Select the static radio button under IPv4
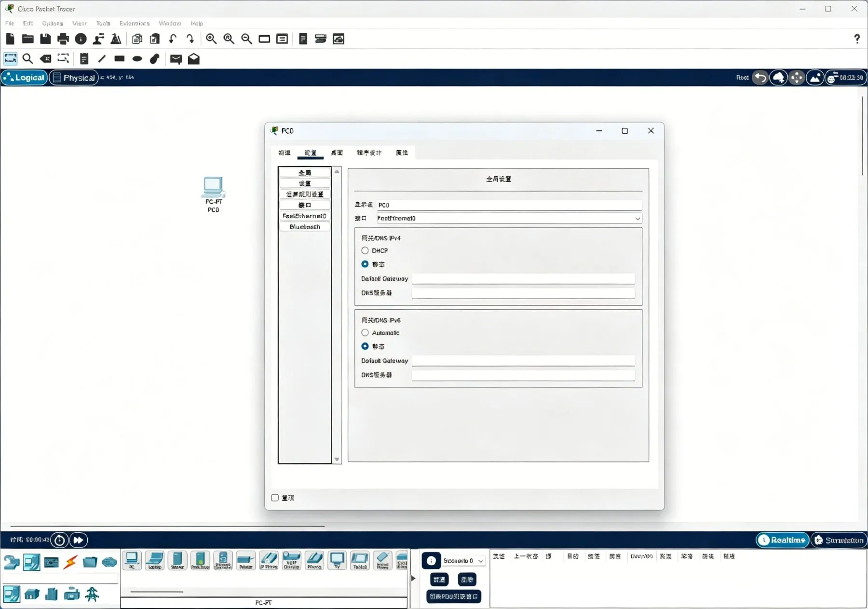The height and width of the screenshot is (609, 868). [365, 264]
